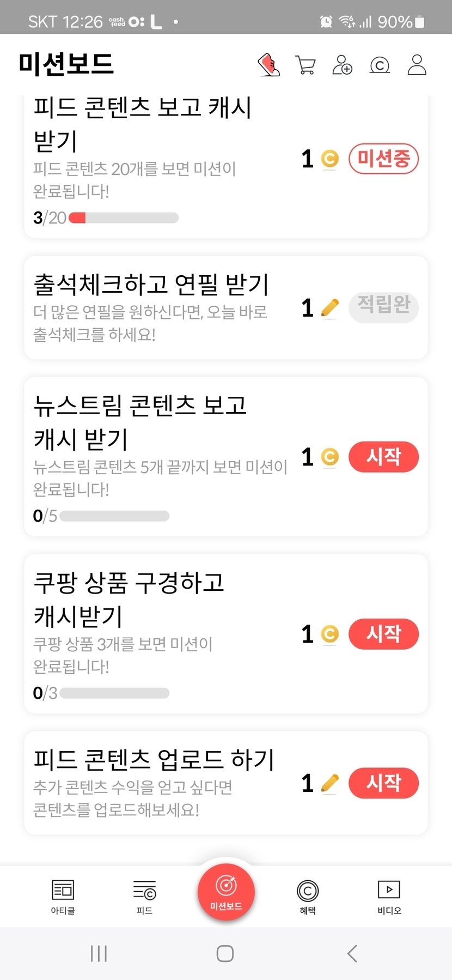Tap the red sneaker icon in header

[x=268, y=65]
